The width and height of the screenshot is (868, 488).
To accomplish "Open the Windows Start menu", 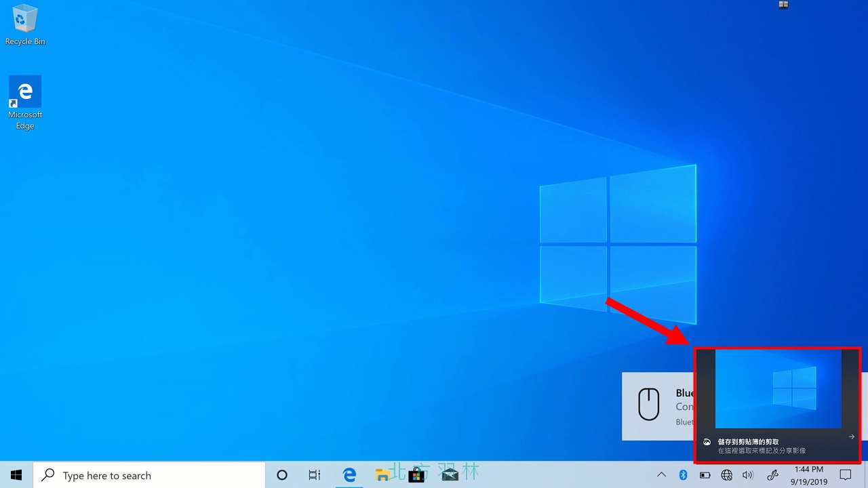I will pyautogui.click(x=16, y=475).
